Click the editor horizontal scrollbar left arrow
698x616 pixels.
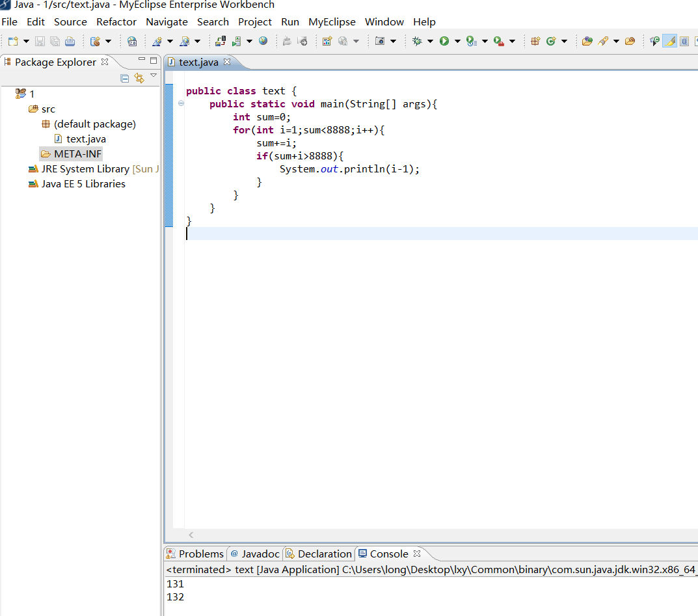tap(191, 535)
